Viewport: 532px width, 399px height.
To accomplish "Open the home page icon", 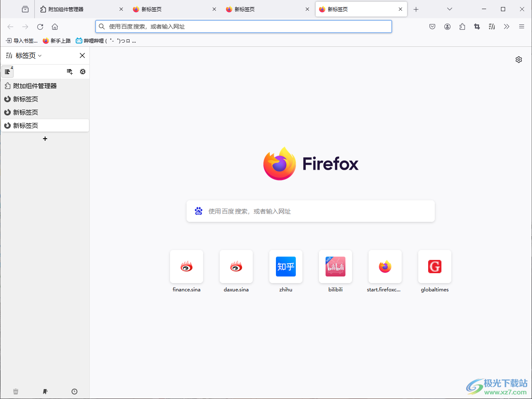I will 55,26.
